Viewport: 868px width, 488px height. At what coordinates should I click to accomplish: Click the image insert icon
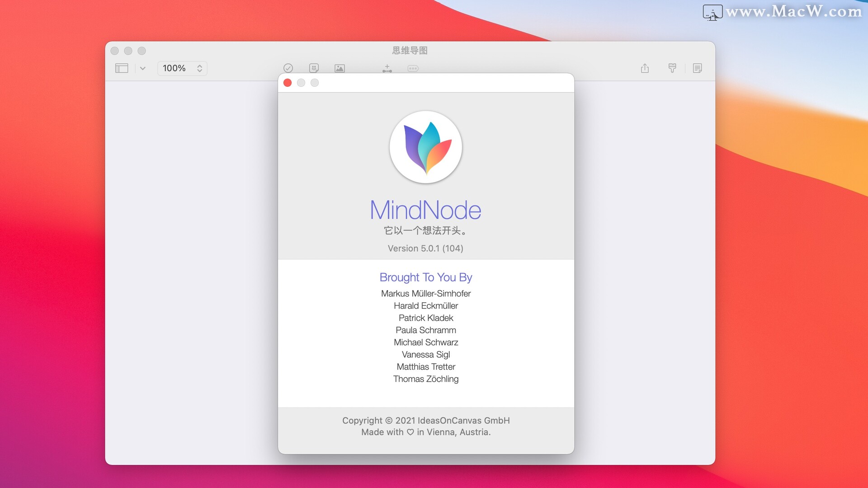tap(339, 67)
